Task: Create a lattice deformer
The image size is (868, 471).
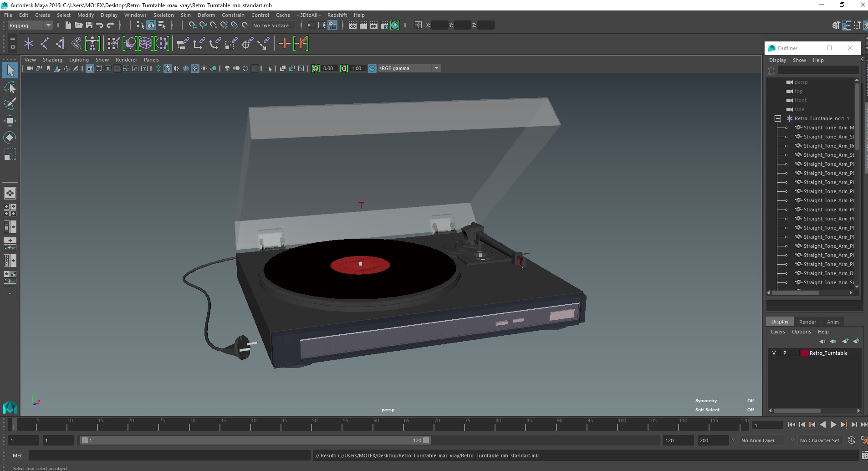Action: click(145, 44)
